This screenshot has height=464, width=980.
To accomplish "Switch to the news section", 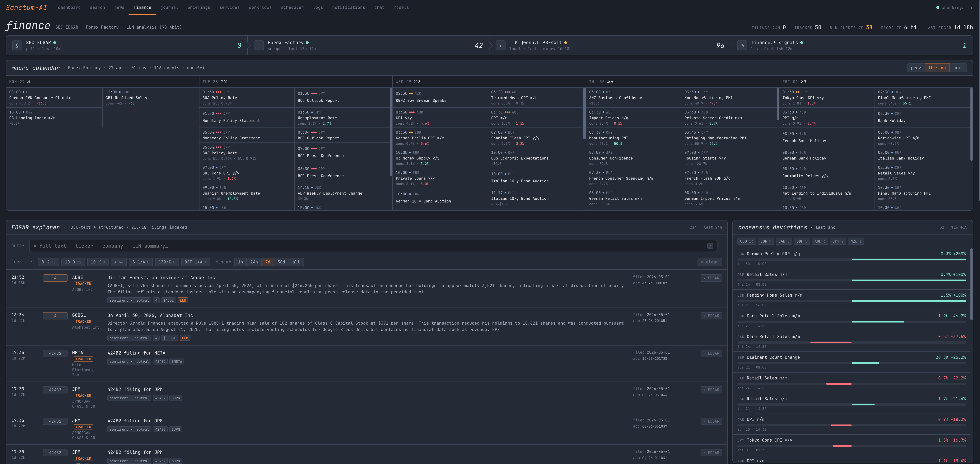I will [x=119, y=8].
